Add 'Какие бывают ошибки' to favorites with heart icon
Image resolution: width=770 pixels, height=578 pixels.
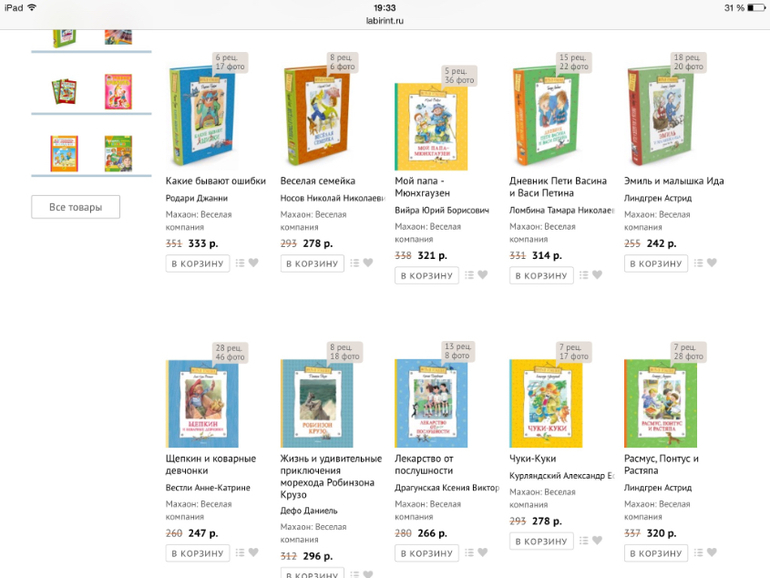(x=253, y=263)
